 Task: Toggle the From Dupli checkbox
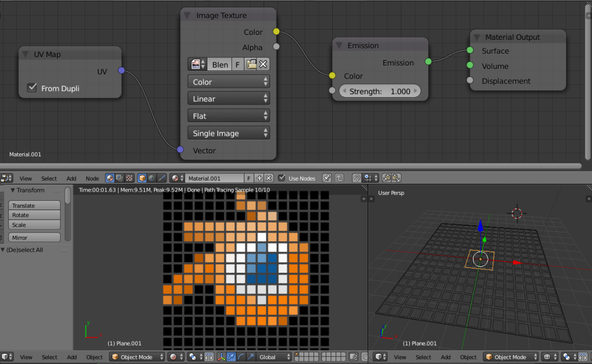coord(32,88)
